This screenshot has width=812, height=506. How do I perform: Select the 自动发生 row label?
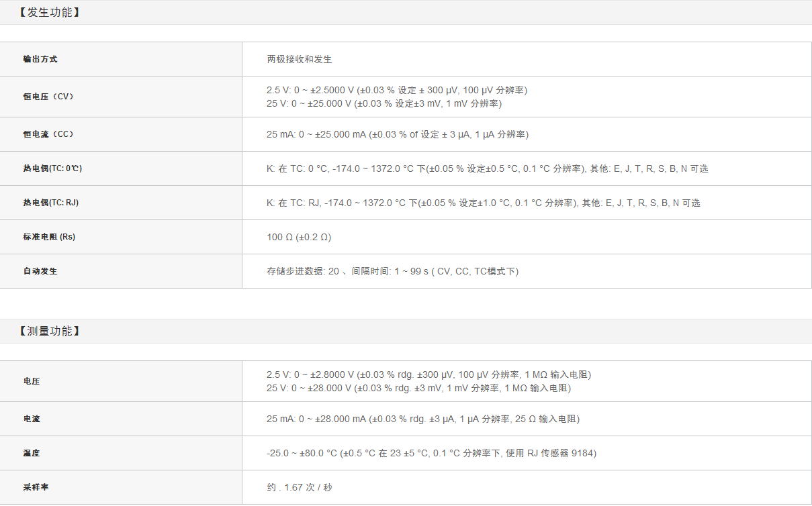pyautogui.click(x=40, y=271)
